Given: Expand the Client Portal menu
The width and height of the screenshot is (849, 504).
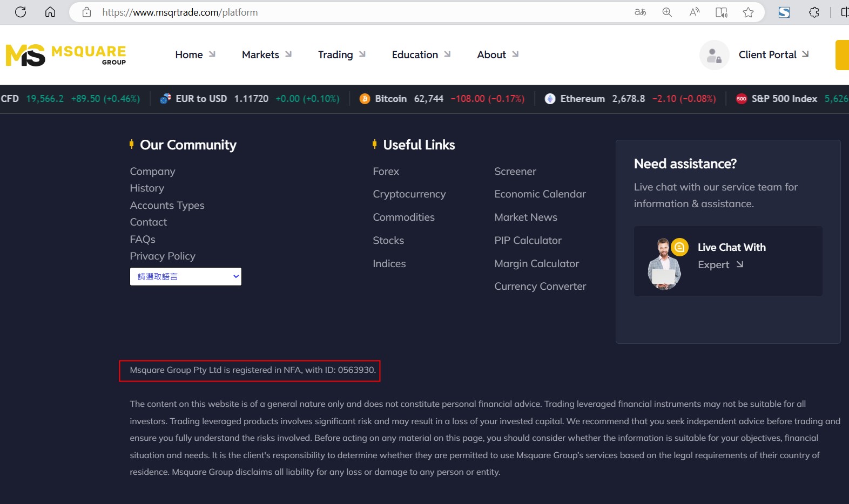Looking at the screenshot, I should [773, 55].
